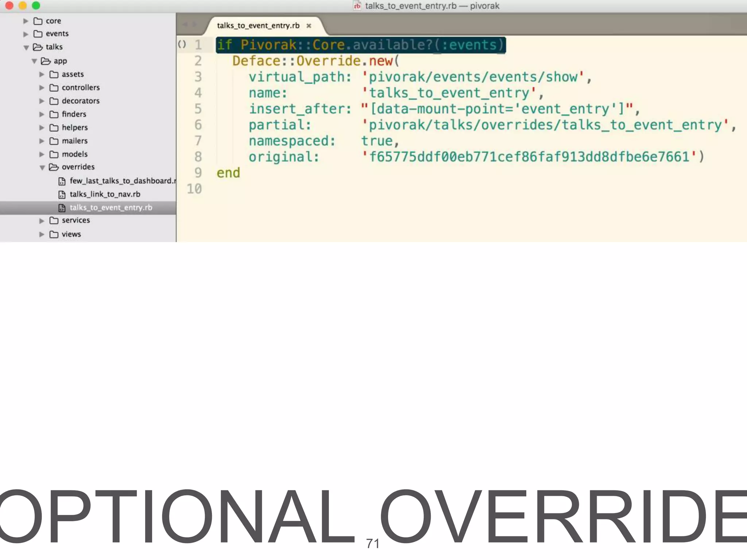Click the events folder icon
Viewport: 747px width, 560px height.
coord(38,34)
